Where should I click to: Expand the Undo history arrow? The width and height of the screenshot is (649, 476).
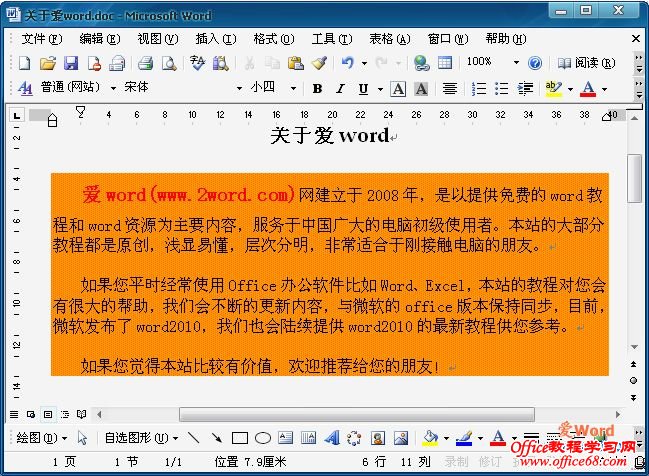(364, 63)
